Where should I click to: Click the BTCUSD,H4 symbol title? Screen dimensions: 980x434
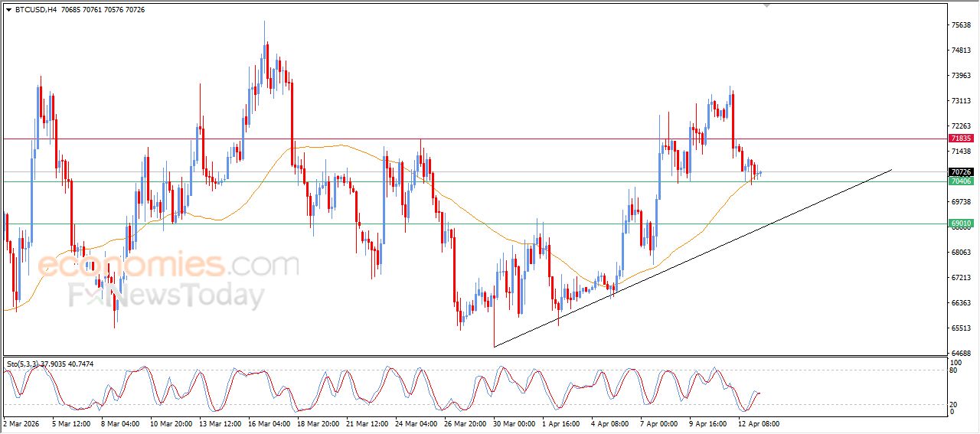[34, 10]
